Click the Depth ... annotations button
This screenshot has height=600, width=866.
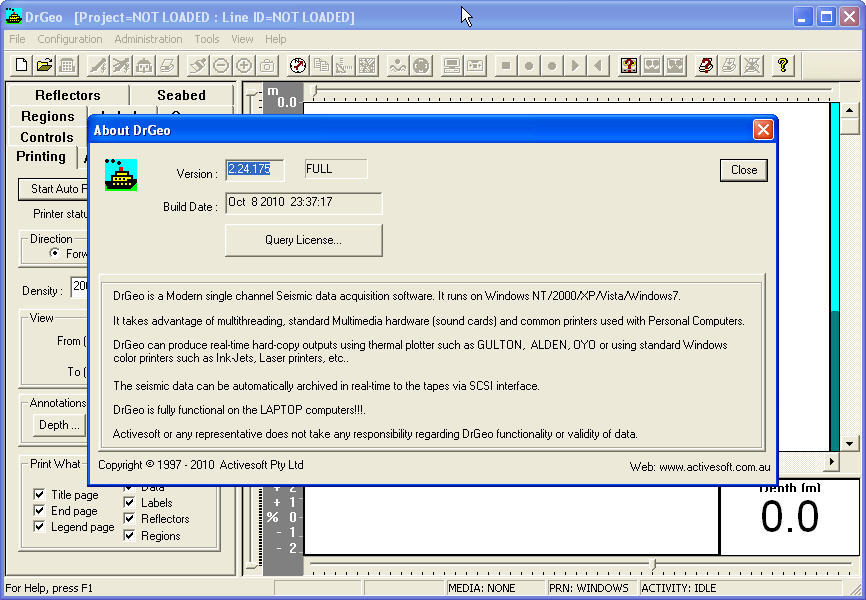click(59, 425)
